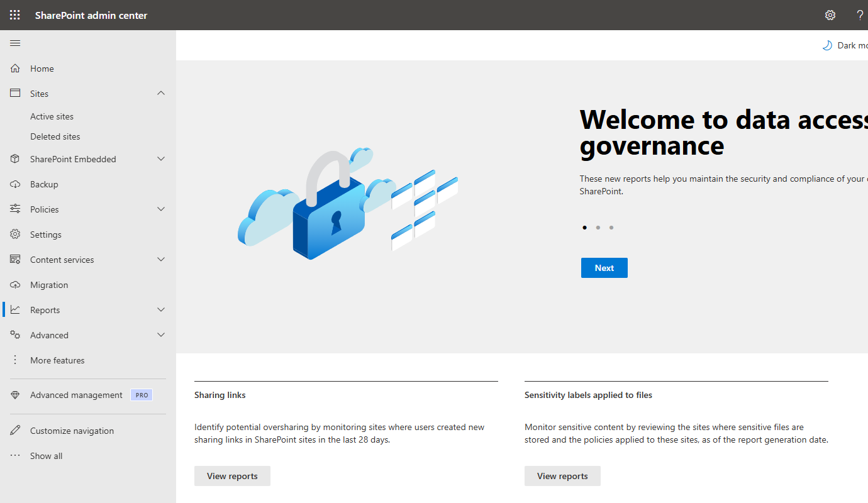Select the third carousel dot

[x=611, y=228]
